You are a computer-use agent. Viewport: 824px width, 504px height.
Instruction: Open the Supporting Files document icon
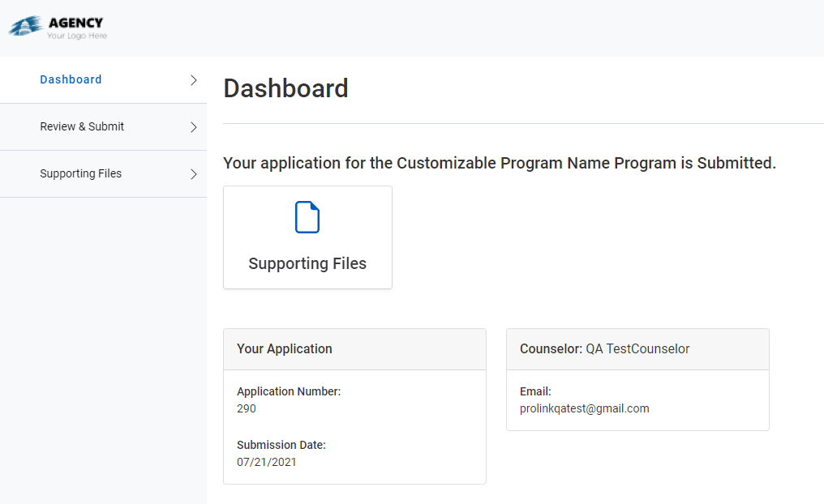tap(307, 216)
